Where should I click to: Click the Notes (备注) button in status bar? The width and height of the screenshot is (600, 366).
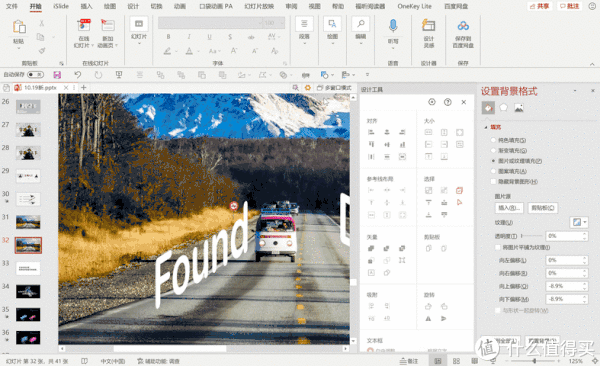409,361
